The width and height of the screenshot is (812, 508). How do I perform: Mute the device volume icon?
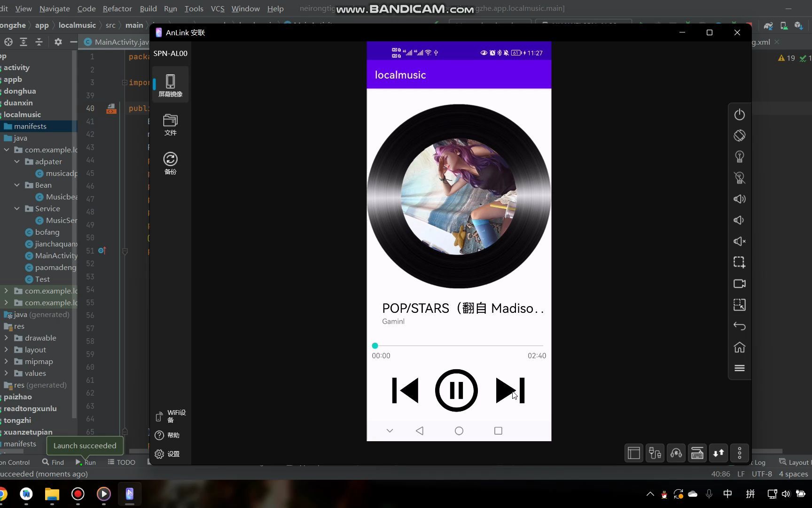tap(739, 241)
